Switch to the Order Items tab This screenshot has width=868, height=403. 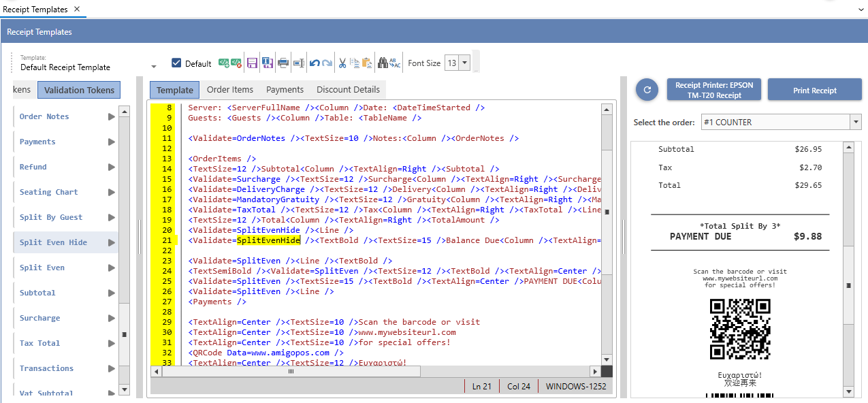230,90
